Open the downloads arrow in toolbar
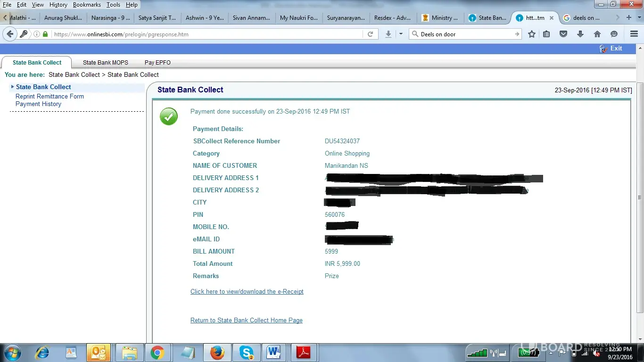 pos(580,34)
